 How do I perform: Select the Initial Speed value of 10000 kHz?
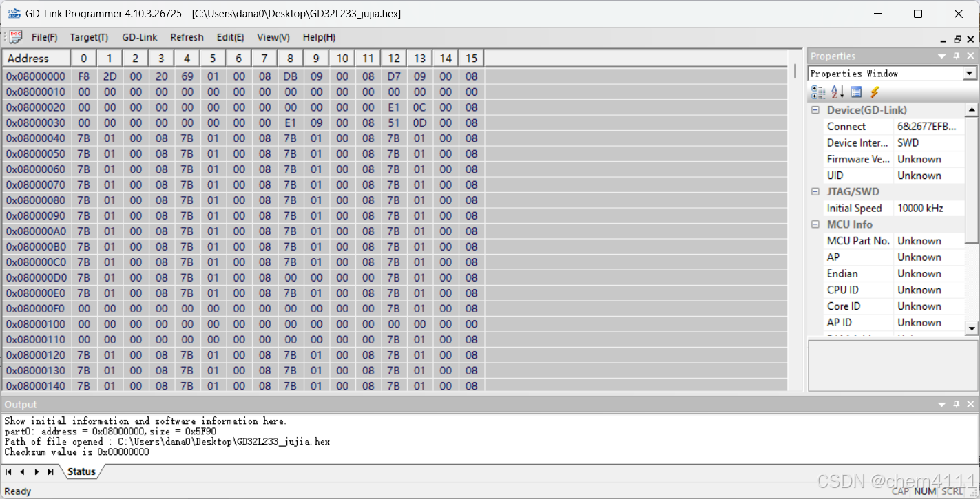(921, 208)
